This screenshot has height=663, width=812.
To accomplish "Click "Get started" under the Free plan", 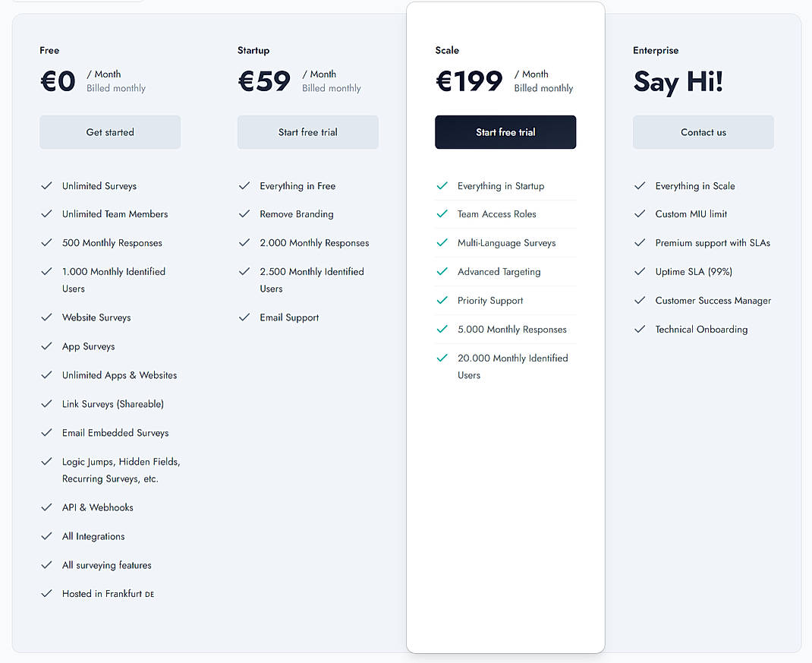I will click(x=109, y=131).
